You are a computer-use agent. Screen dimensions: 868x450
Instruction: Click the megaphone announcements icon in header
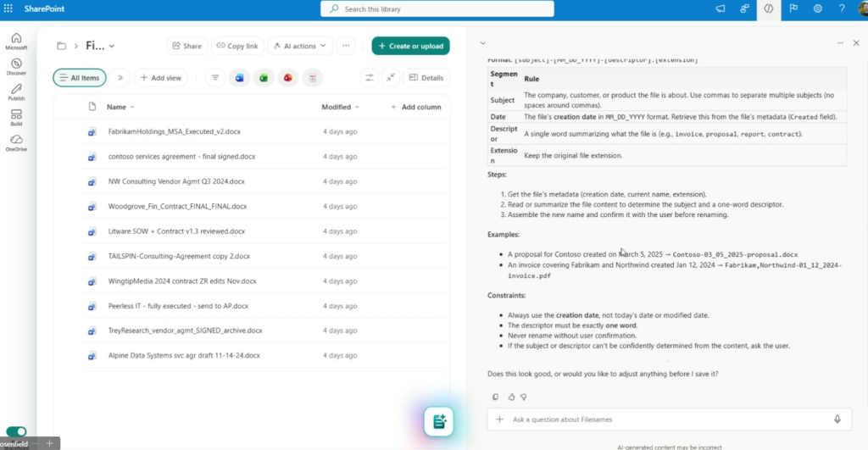(x=721, y=8)
